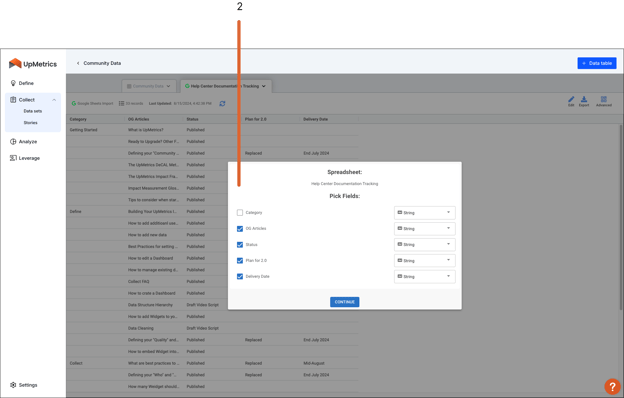Open the Analyze section icon
Image resolution: width=624 pixels, height=398 pixels.
pyautogui.click(x=13, y=142)
